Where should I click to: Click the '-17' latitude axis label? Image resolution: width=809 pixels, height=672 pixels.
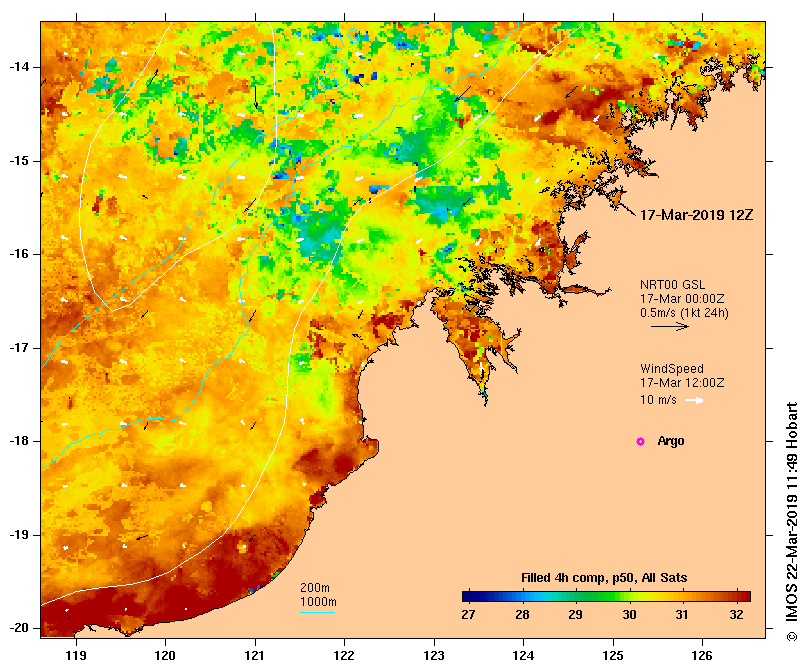point(19,348)
